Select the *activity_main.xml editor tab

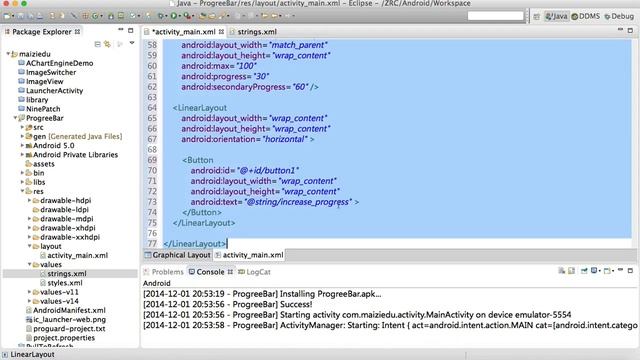pyautogui.click(x=183, y=31)
